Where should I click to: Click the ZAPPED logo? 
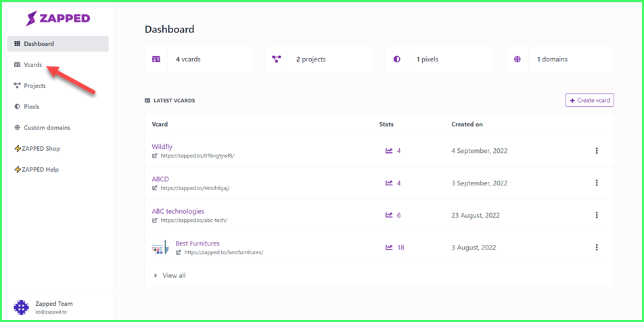[58, 18]
